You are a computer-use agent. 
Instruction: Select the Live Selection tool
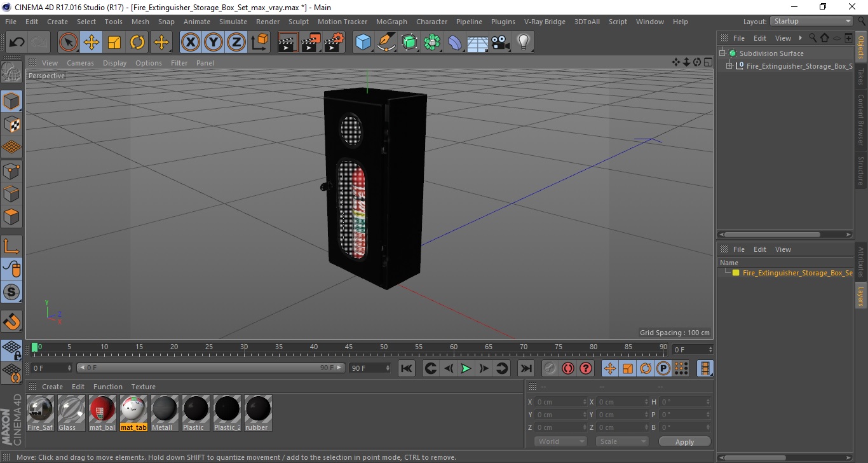tap(69, 43)
